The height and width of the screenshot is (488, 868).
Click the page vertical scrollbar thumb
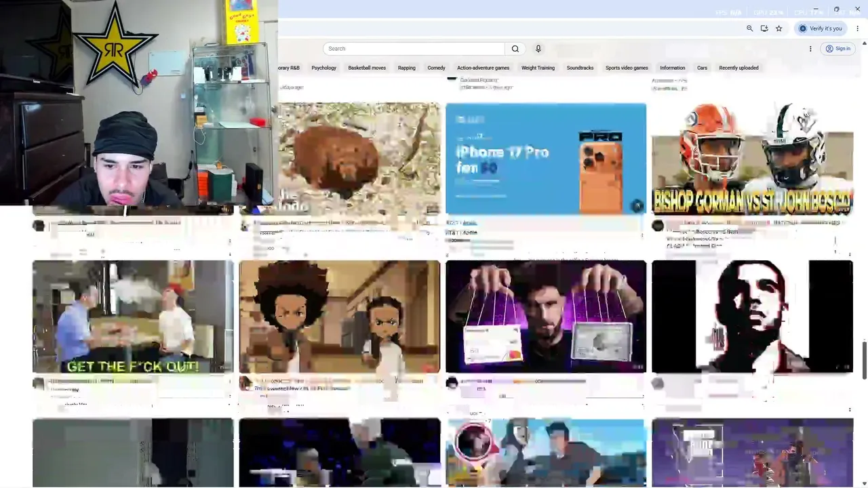click(864, 361)
